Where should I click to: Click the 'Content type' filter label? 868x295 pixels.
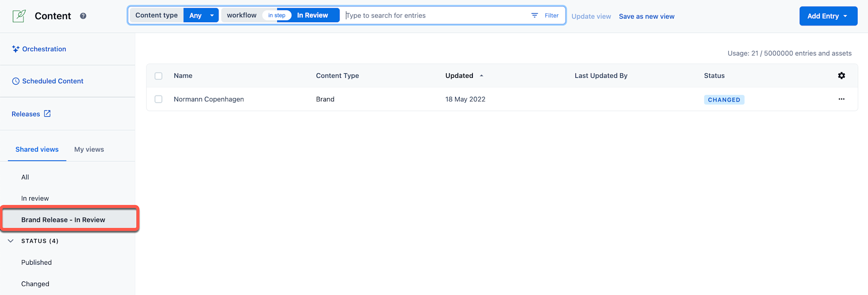156,15
